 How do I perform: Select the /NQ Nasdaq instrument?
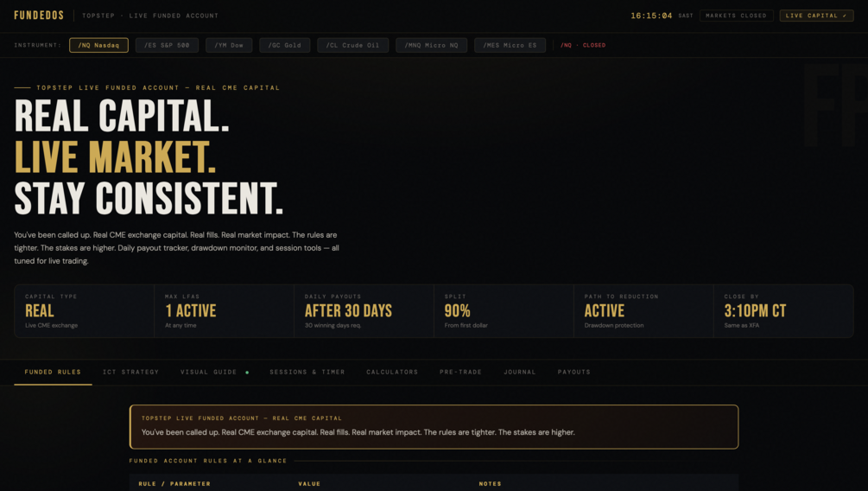point(98,46)
